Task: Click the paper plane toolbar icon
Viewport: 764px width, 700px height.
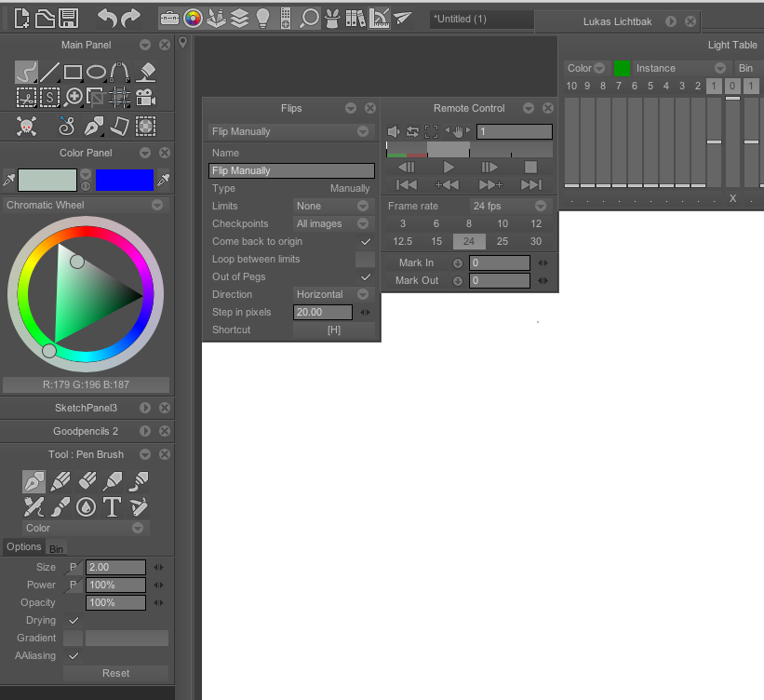Action: (402, 19)
